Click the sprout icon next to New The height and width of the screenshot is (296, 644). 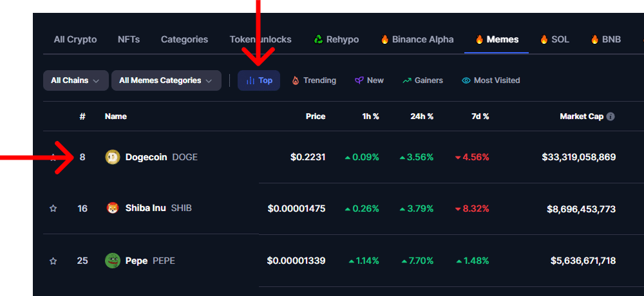click(359, 80)
